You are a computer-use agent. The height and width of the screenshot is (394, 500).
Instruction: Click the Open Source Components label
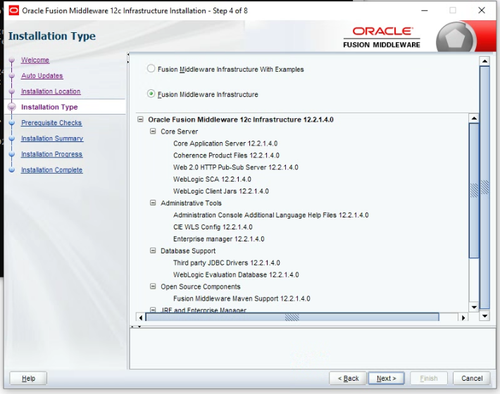click(x=200, y=287)
